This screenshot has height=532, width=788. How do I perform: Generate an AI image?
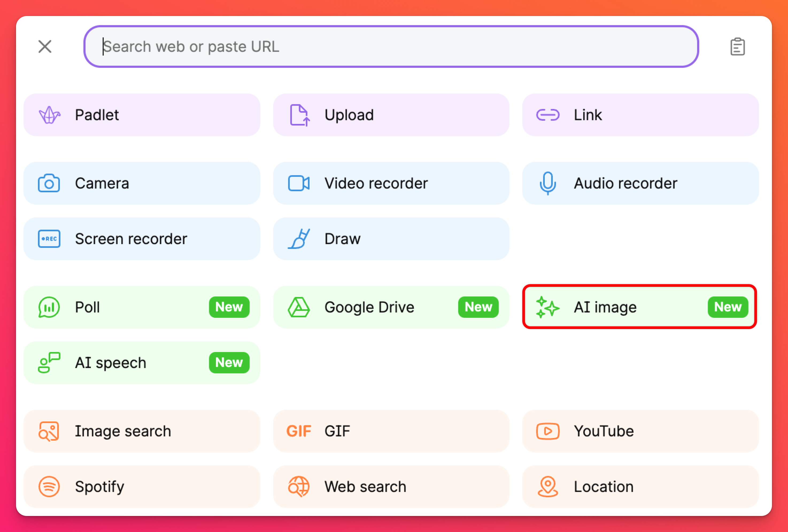coord(639,307)
